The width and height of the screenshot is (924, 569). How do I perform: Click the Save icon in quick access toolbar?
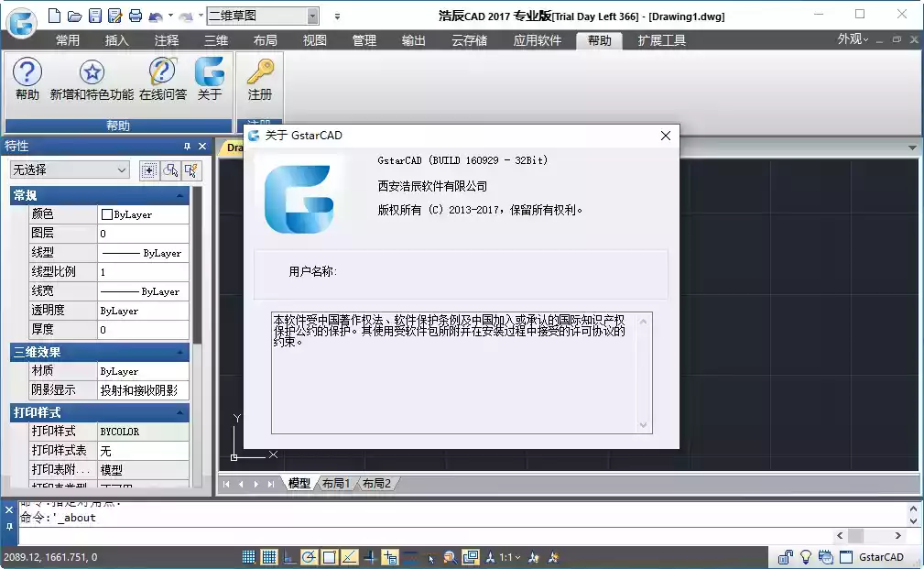[94, 16]
